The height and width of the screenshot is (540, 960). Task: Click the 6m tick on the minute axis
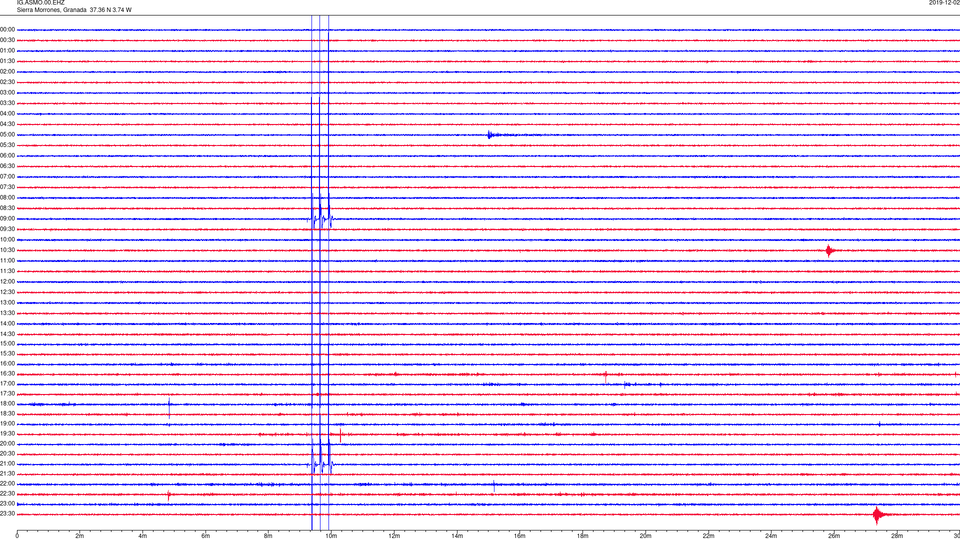pyautogui.click(x=206, y=536)
